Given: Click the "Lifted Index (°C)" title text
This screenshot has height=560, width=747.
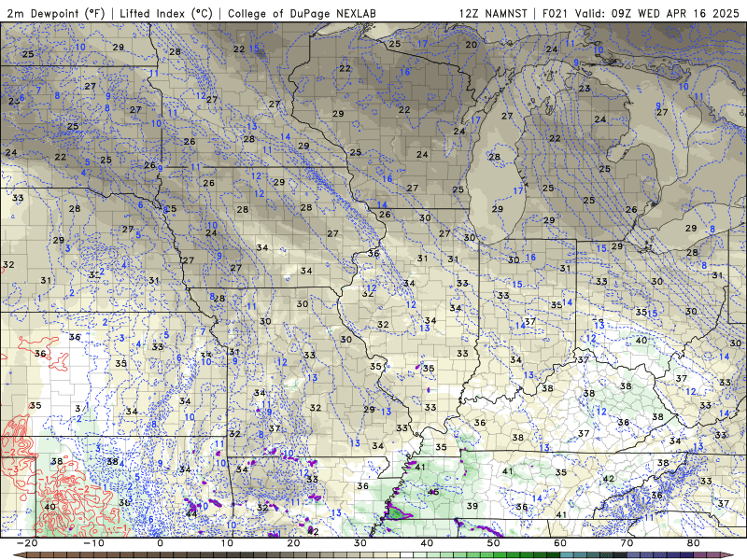Looking at the screenshot, I should click(x=165, y=13).
